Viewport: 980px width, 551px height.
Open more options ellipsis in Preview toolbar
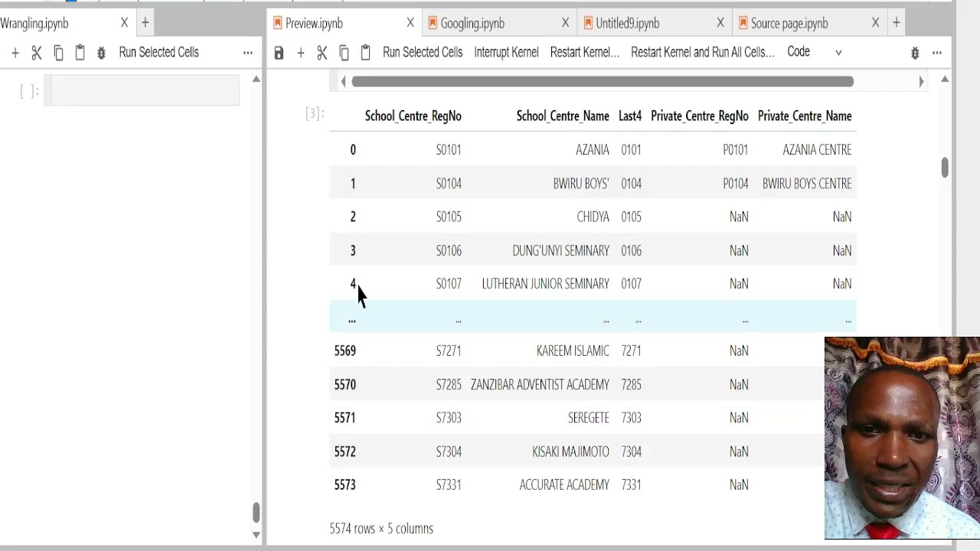coord(937,53)
